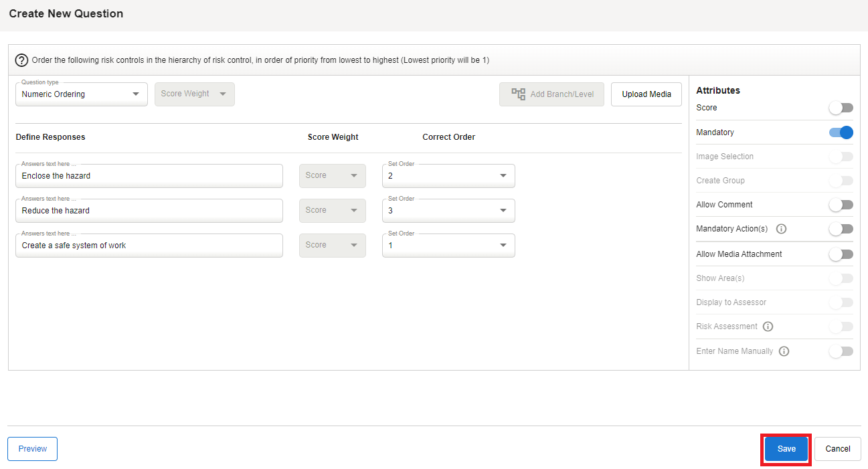Click the Upload Media button
This screenshot has height=469, width=868.
(x=646, y=94)
